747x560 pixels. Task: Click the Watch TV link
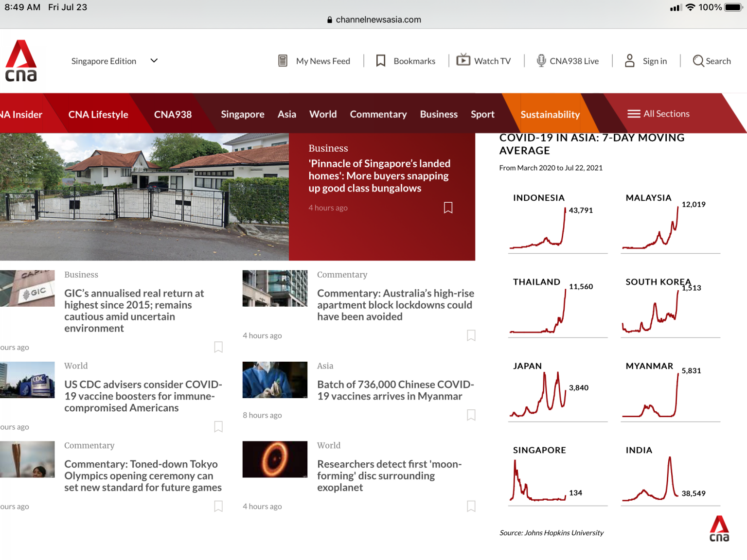coord(492,61)
